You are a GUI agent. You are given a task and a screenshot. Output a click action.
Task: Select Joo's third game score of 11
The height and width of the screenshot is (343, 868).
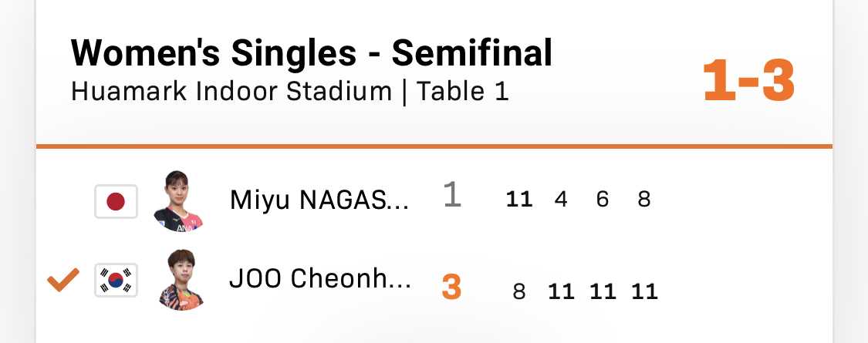tap(603, 292)
